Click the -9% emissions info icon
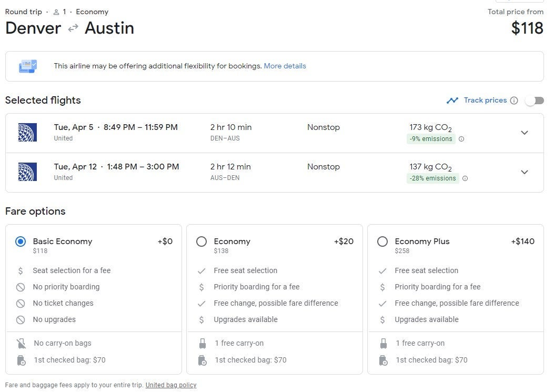 461,139
